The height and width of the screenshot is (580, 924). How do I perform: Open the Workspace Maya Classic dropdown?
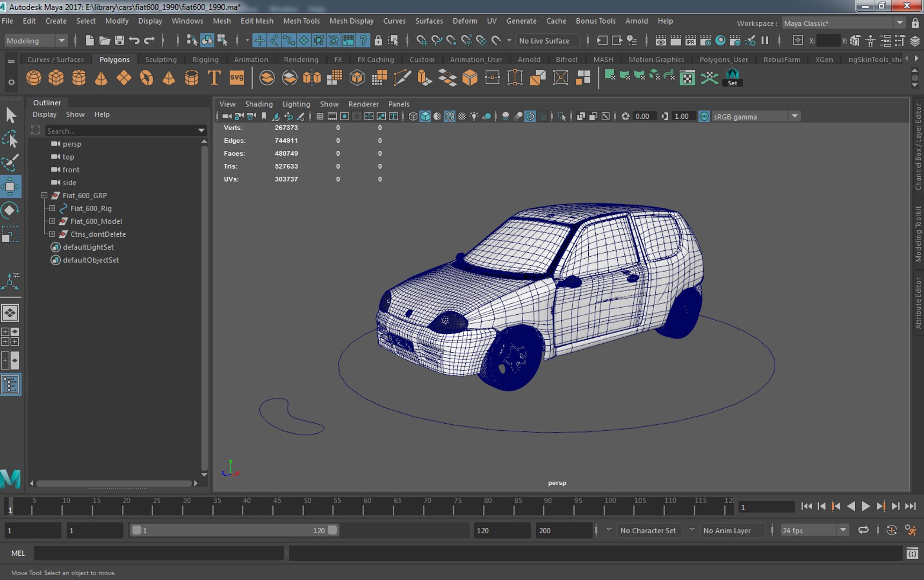(843, 23)
